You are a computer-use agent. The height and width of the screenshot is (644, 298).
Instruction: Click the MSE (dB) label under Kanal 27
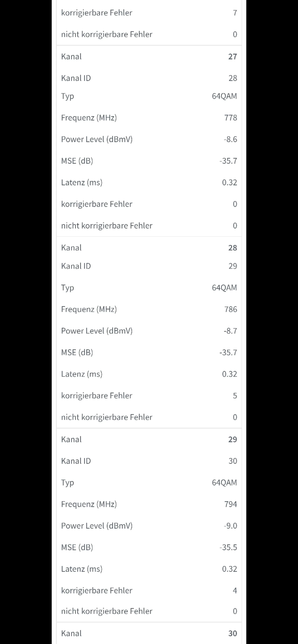tap(77, 161)
